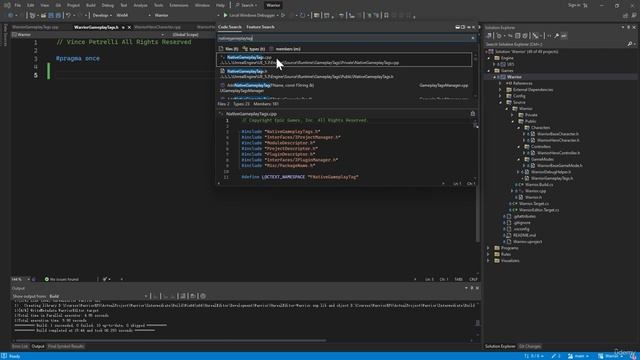Click the main branch button in status bar
The height and width of the screenshot is (360, 640).
coord(578,356)
